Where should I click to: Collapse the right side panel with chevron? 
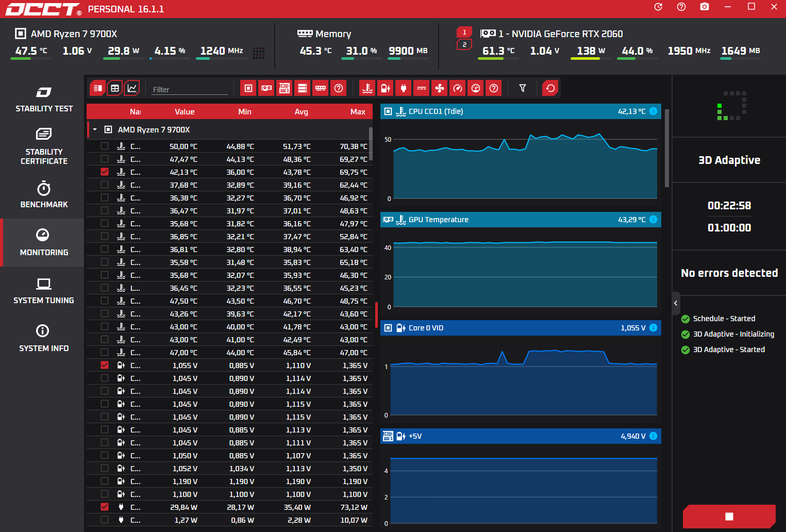point(676,303)
